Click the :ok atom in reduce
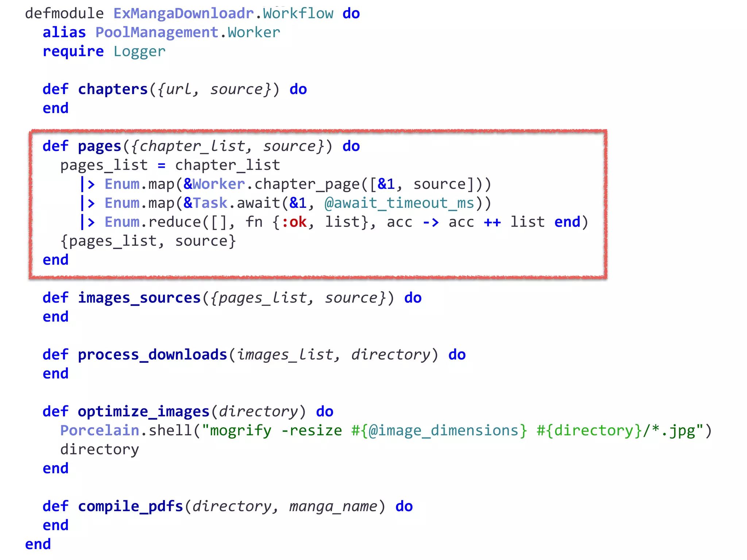 tap(294, 222)
